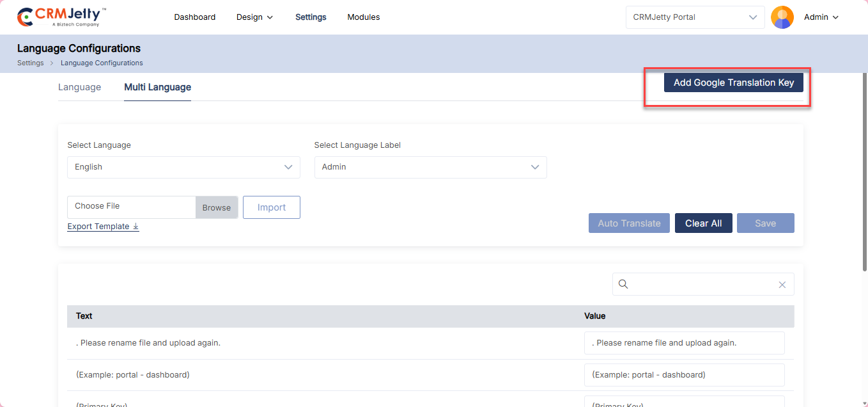Click Add Google Translation Key button
Viewport: 868px width, 407px height.
tap(733, 83)
